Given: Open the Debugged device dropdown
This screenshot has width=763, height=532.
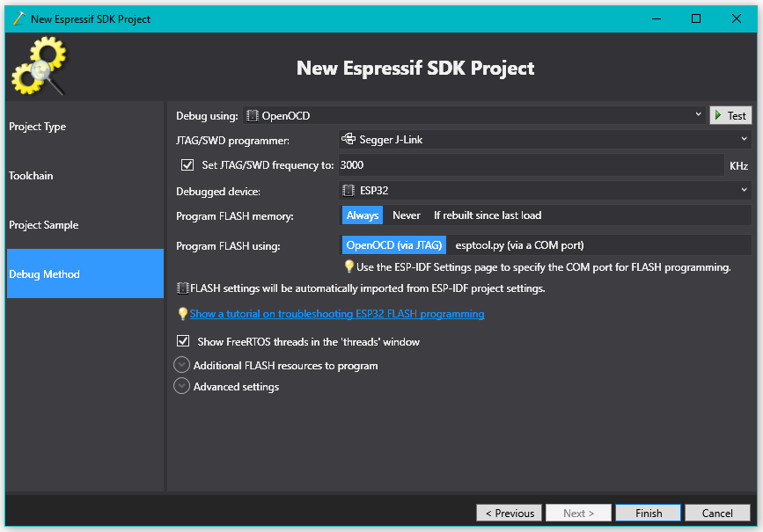Looking at the screenshot, I should click(545, 191).
